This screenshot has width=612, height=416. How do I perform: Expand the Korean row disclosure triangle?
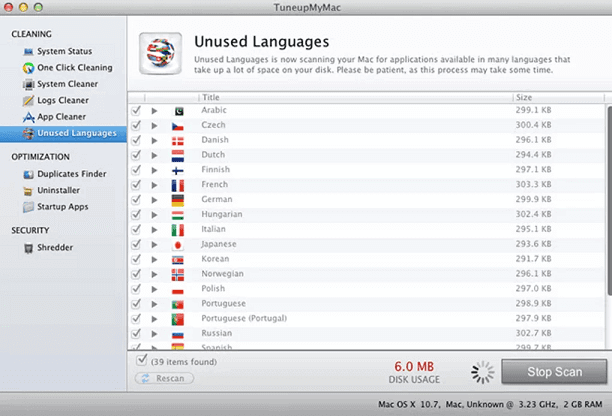(155, 260)
